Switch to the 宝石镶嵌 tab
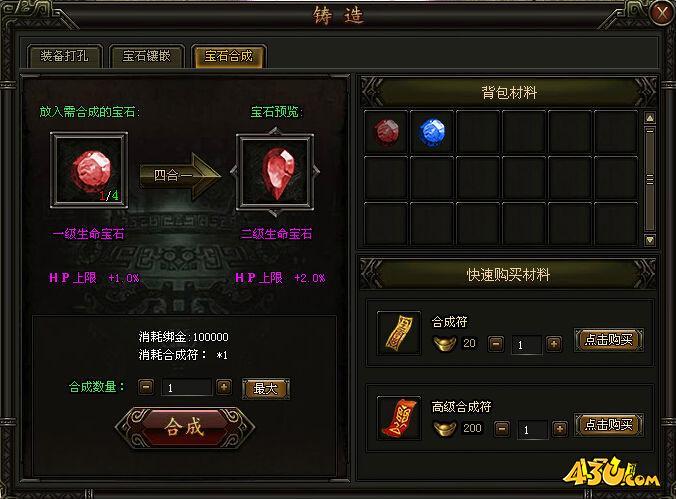Viewport: 676px width, 499px height. pos(147,56)
